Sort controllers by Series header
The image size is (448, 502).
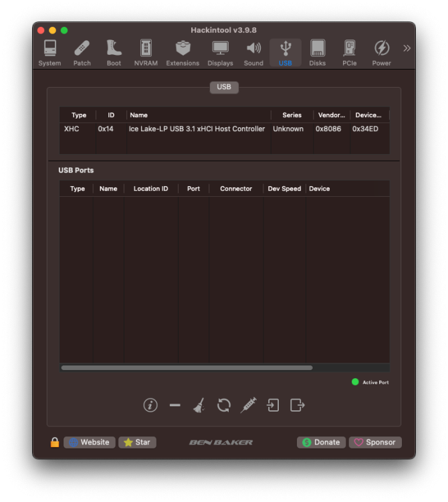(x=292, y=115)
